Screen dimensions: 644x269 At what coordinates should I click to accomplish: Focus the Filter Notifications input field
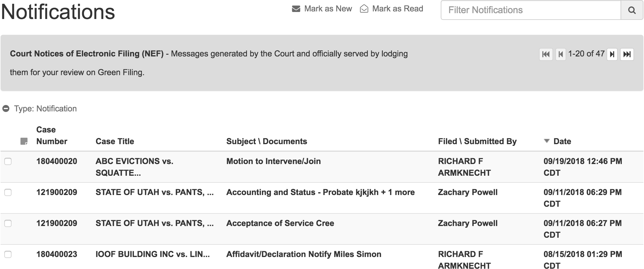coord(531,10)
